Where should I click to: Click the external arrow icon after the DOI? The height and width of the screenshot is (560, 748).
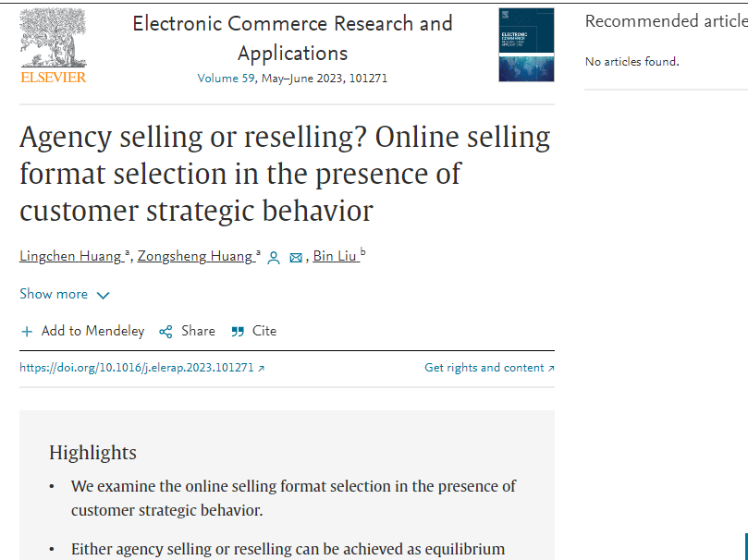click(x=261, y=368)
